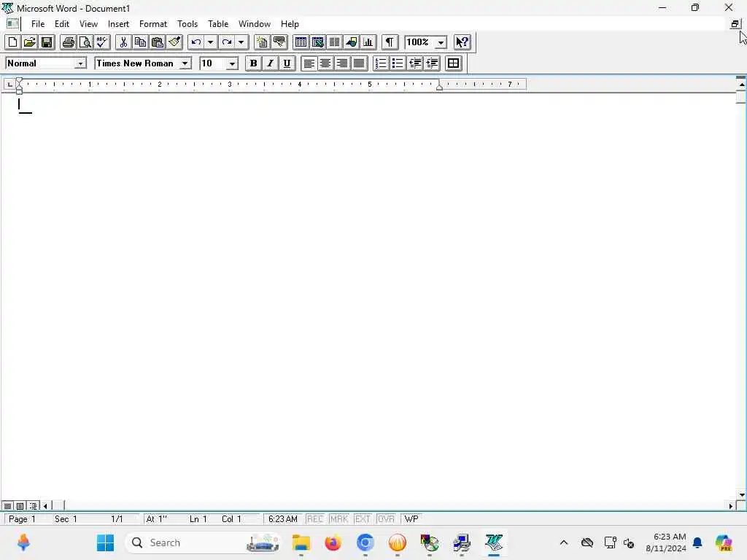Click the OVR overtype indicator

tap(386, 519)
